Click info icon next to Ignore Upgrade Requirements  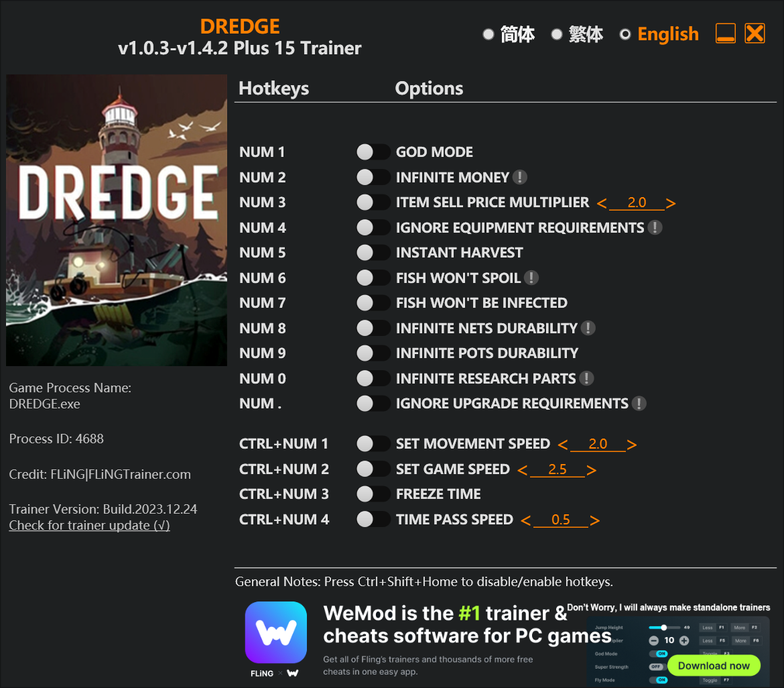639,403
